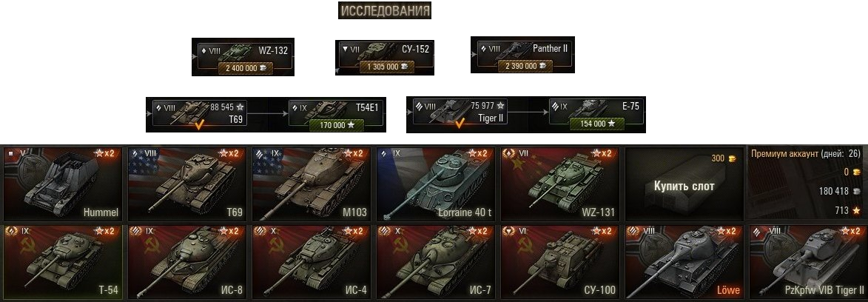Click the 170 000 research cost for T54E1

pyautogui.click(x=337, y=124)
